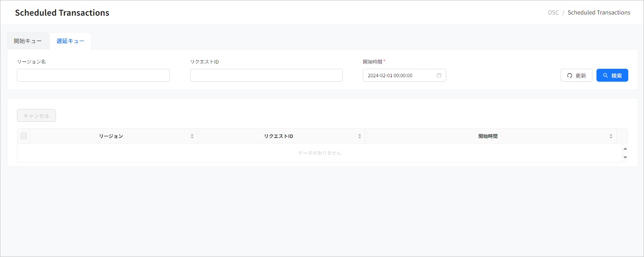Select the 遅延キュー tab
This screenshot has height=257, width=644.
(70, 41)
